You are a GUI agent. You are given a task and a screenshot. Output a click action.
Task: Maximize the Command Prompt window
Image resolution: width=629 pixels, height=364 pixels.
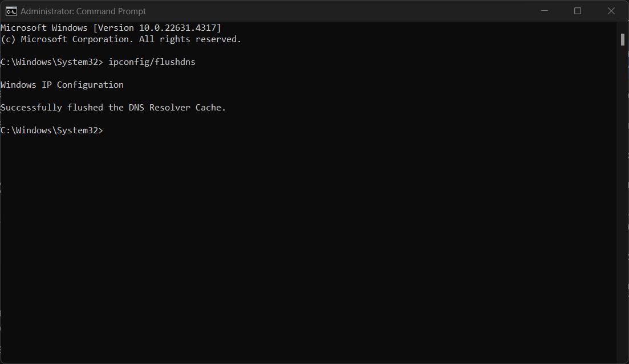point(578,11)
